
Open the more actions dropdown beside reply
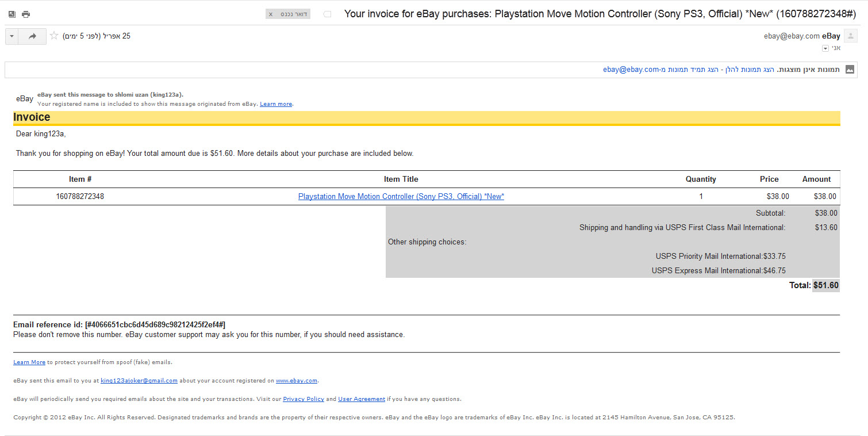click(11, 36)
